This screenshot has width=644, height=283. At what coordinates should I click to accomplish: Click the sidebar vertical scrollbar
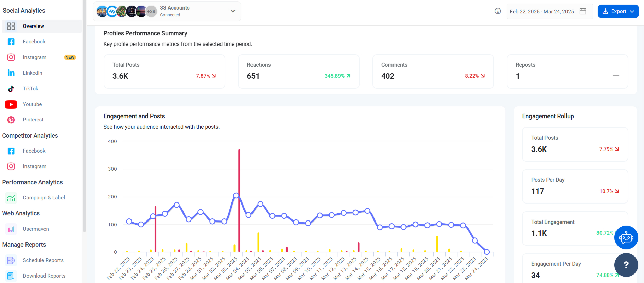click(84, 116)
